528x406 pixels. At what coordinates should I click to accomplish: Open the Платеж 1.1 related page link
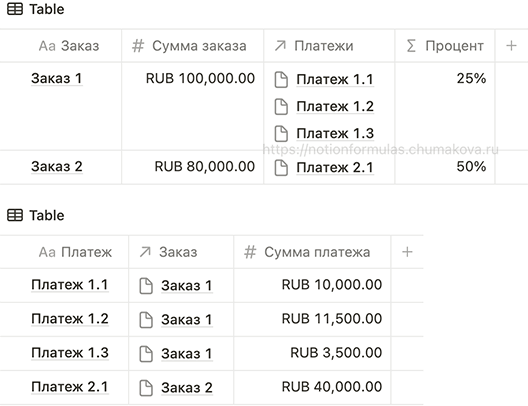(x=335, y=79)
